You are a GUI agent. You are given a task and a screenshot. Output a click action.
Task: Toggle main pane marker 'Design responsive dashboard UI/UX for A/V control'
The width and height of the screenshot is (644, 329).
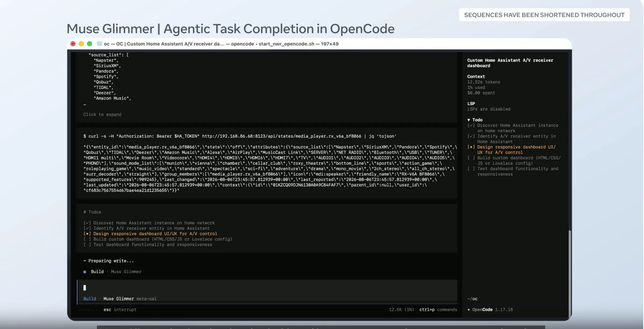click(87, 234)
